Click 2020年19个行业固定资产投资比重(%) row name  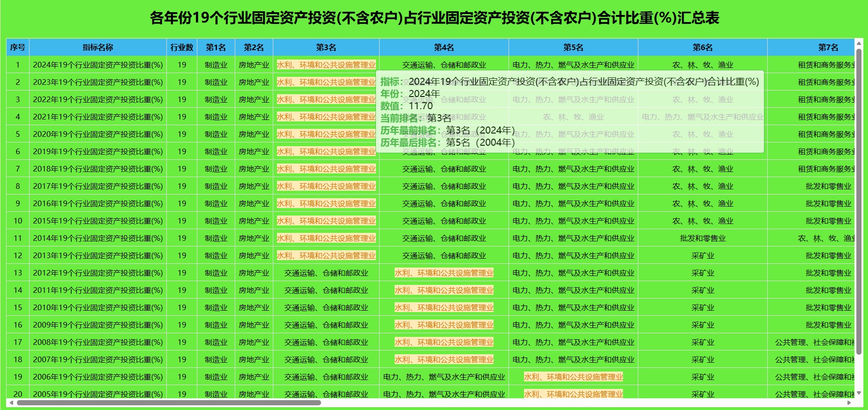98,134
